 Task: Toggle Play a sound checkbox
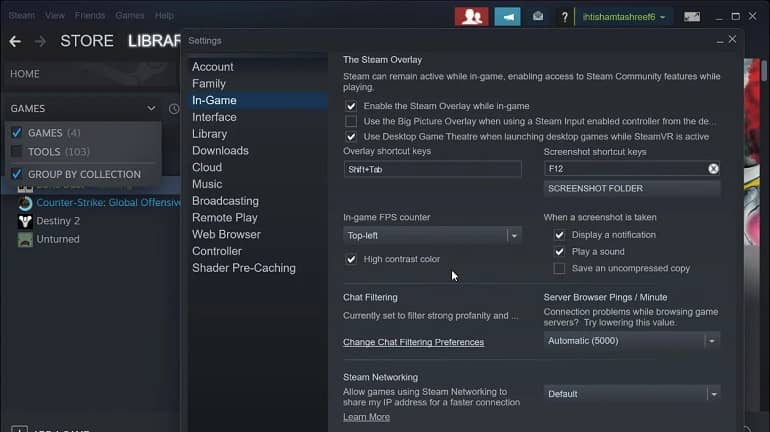pos(559,252)
